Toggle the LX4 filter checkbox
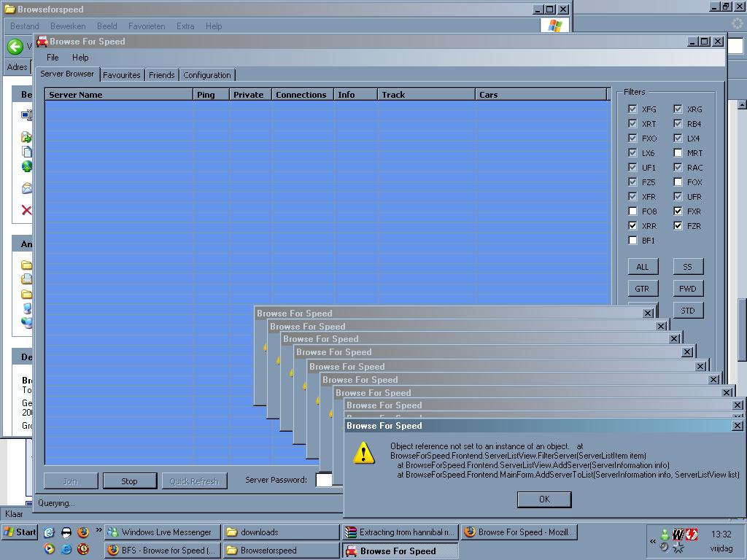Viewport: 747px width, 560px height. [x=678, y=138]
